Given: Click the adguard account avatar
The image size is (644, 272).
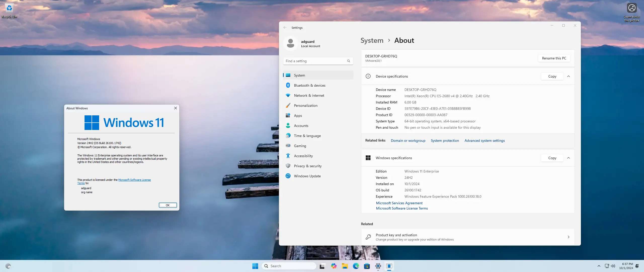Looking at the screenshot, I should point(291,43).
